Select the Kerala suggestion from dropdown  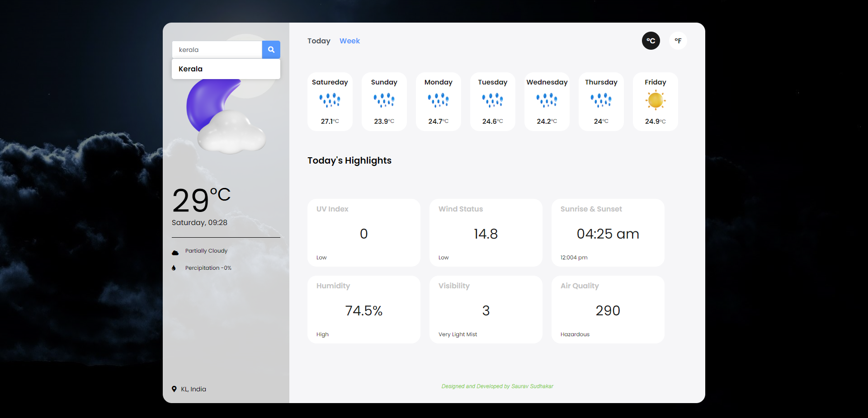coord(226,69)
